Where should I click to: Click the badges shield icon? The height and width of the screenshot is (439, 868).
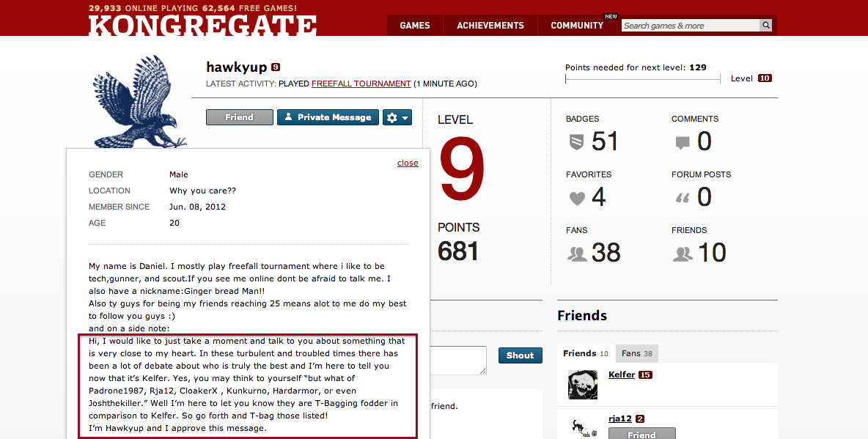tap(576, 142)
